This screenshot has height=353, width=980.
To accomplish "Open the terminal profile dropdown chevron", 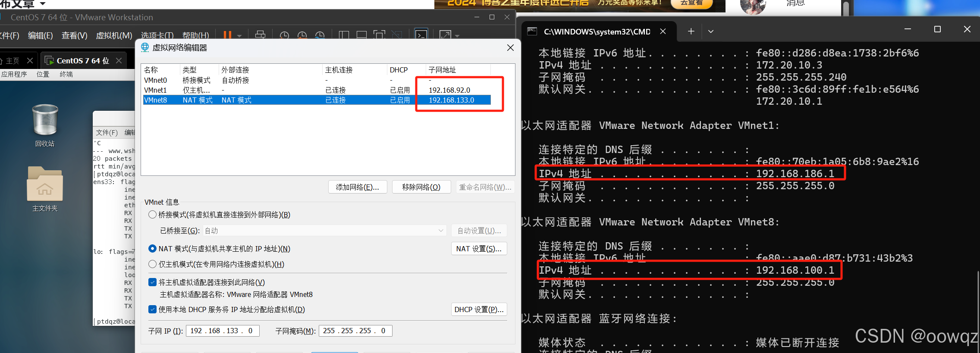I will click(x=711, y=31).
